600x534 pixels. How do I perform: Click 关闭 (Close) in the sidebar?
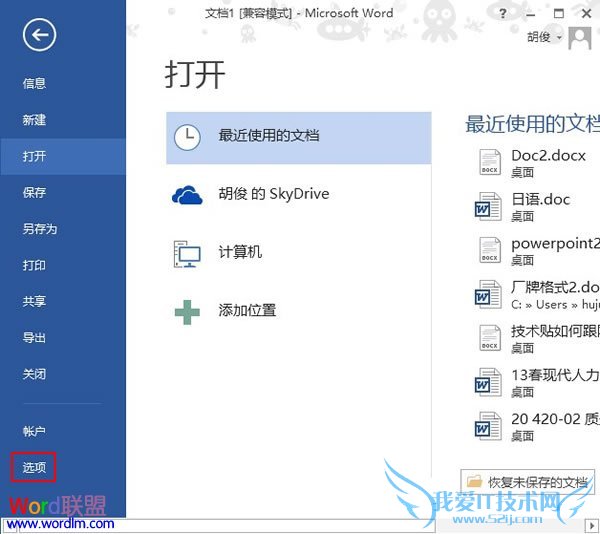pos(34,374)
